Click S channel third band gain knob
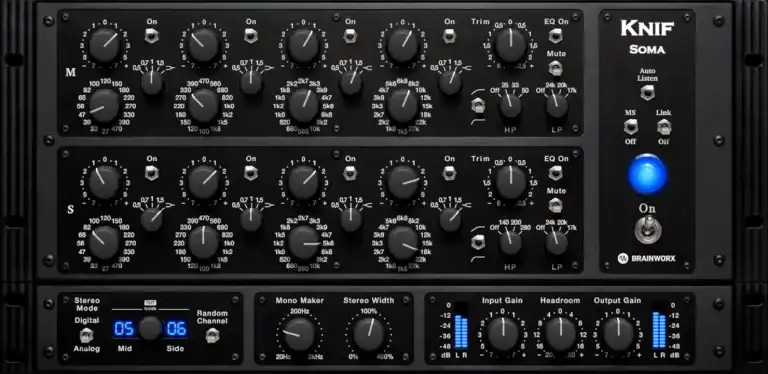 (303, 182)
